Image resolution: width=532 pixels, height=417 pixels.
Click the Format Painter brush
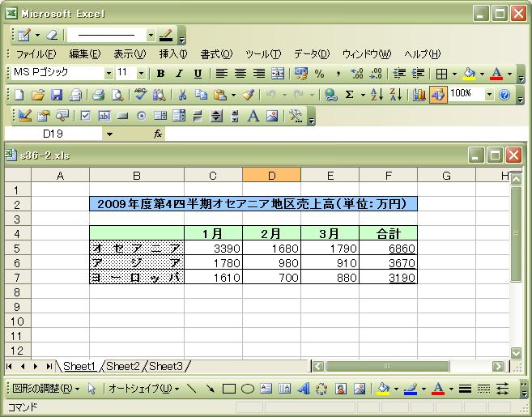(248, 95)
